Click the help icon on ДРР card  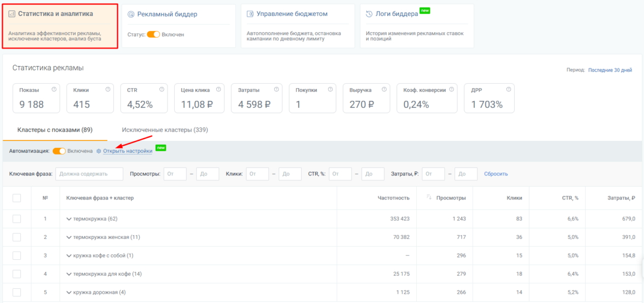508,89
